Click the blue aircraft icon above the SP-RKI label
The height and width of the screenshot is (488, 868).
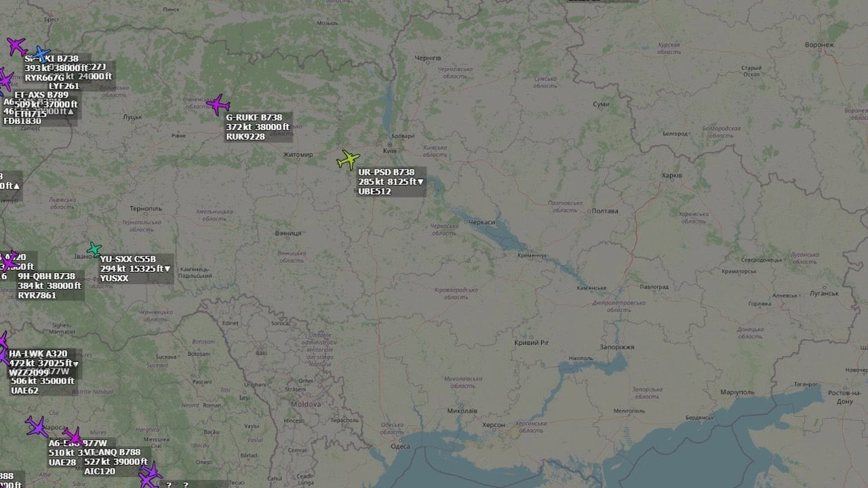(42, 54)
